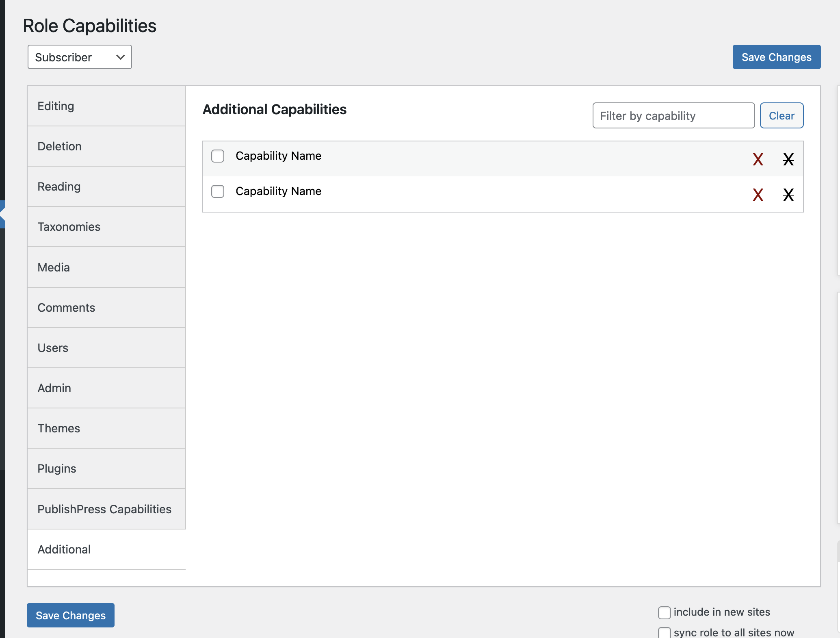
Task: Open the role selection dropdown showing Subscriber
Action: coord(79,57)
